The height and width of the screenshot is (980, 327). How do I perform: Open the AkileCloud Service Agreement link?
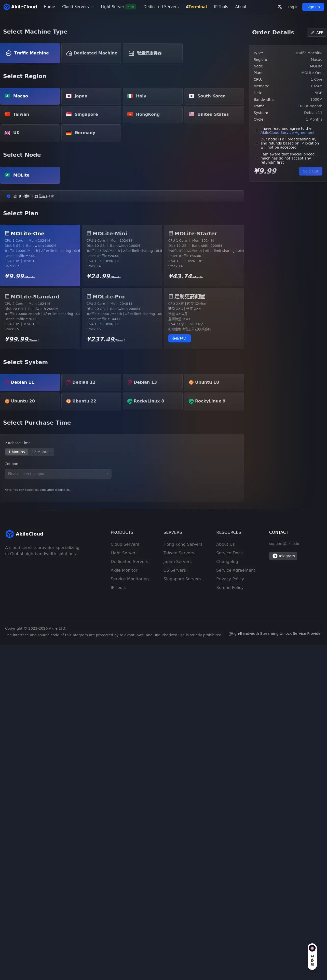click(x=288, y=133)
